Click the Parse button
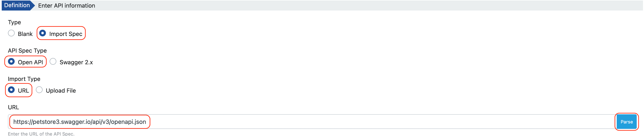Image resolution: width=644 pixels, height=136 pixels. pyautogui.click(x=626, y=122)
